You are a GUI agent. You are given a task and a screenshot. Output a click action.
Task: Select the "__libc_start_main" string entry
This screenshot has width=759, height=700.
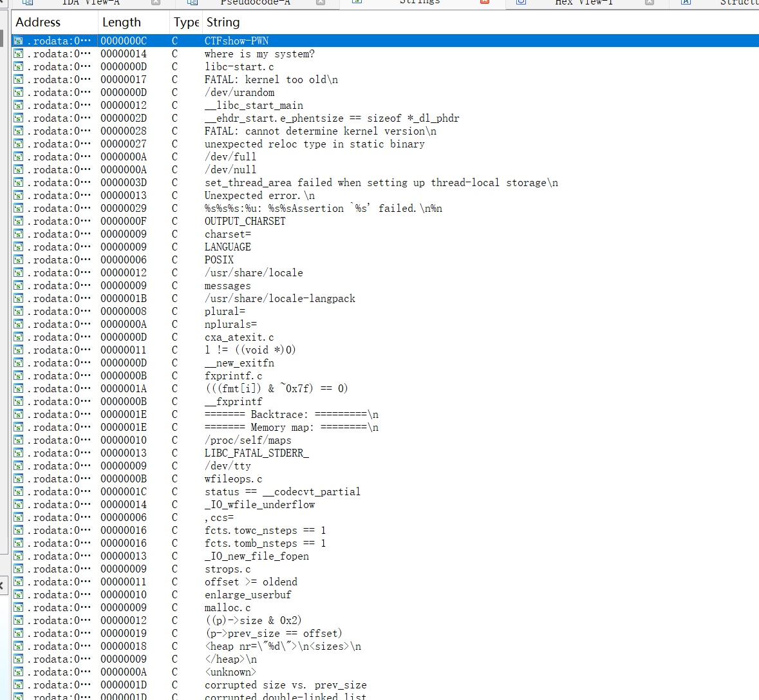pos(254,106)
